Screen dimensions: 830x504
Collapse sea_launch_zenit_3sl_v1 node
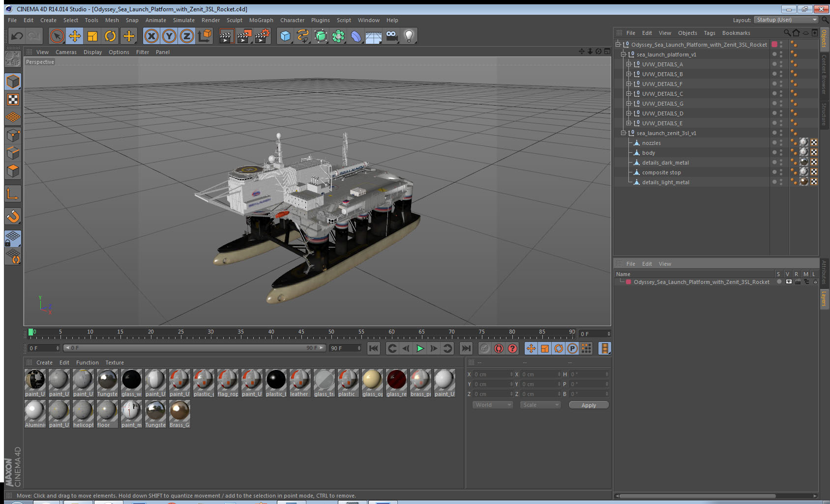[623, 133]
